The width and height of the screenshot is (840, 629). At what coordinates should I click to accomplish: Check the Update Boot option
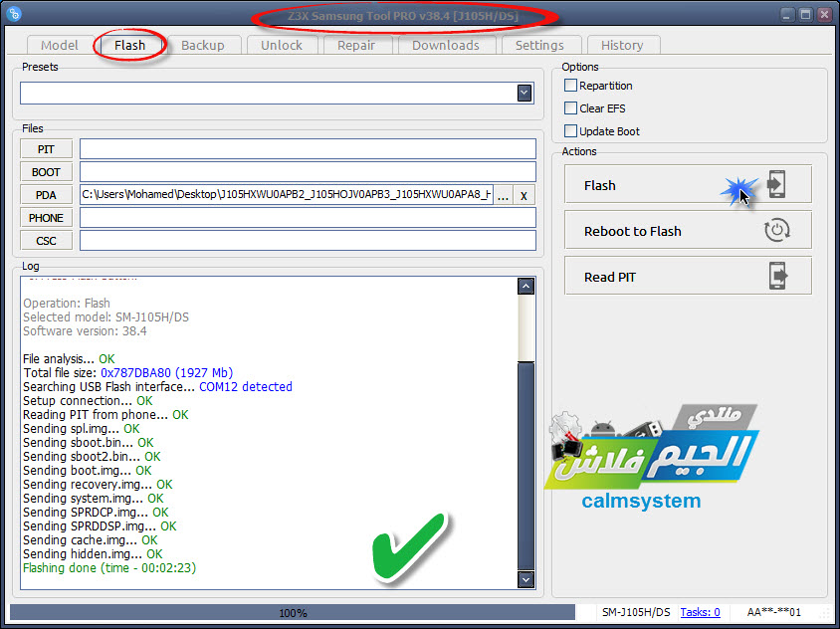570,131
